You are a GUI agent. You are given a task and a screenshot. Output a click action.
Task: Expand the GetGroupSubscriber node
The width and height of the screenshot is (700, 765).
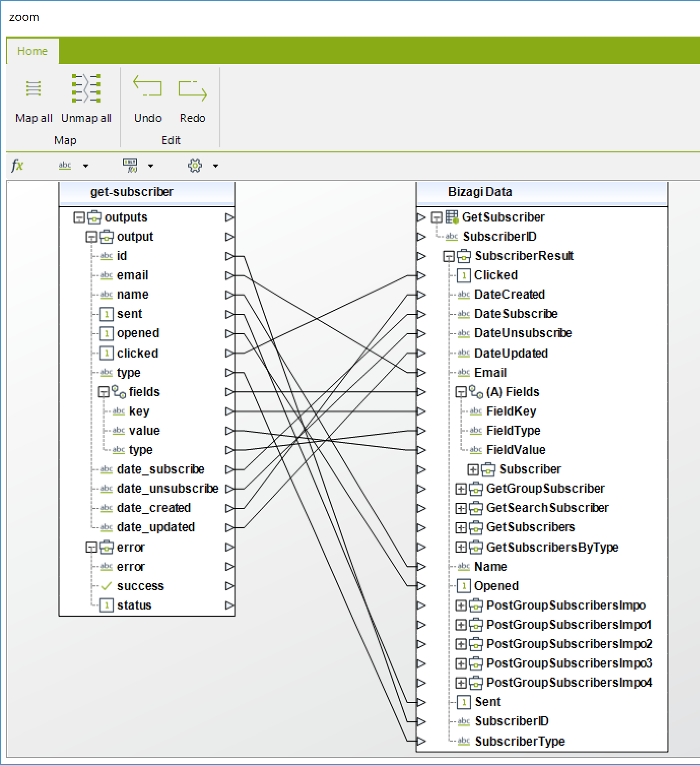461,489
